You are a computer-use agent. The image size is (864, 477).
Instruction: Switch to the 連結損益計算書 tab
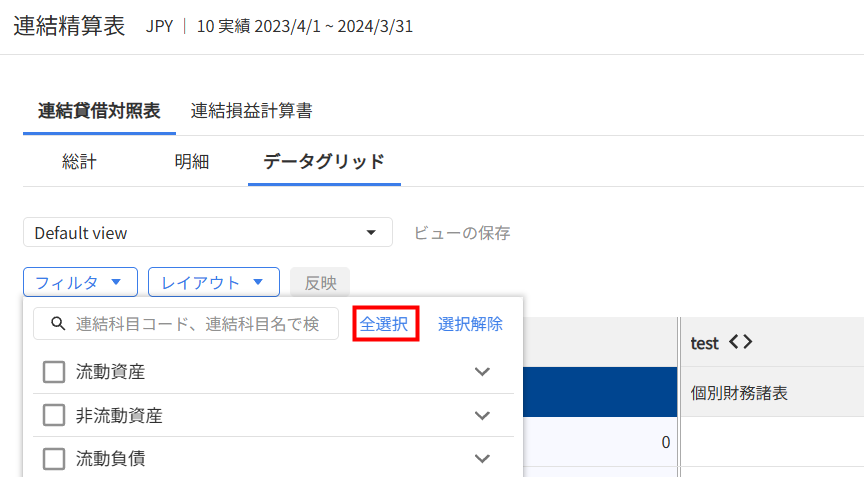(251, 111)
